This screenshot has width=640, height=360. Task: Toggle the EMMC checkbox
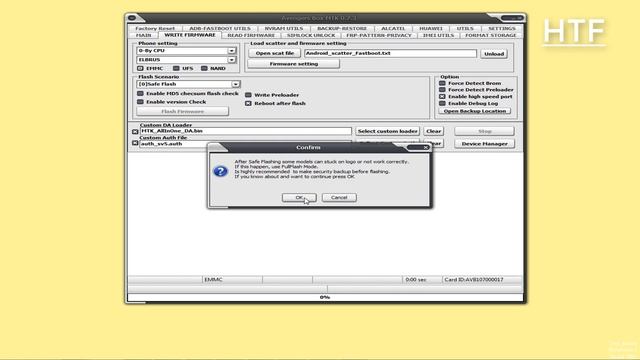tap(140, 68)
